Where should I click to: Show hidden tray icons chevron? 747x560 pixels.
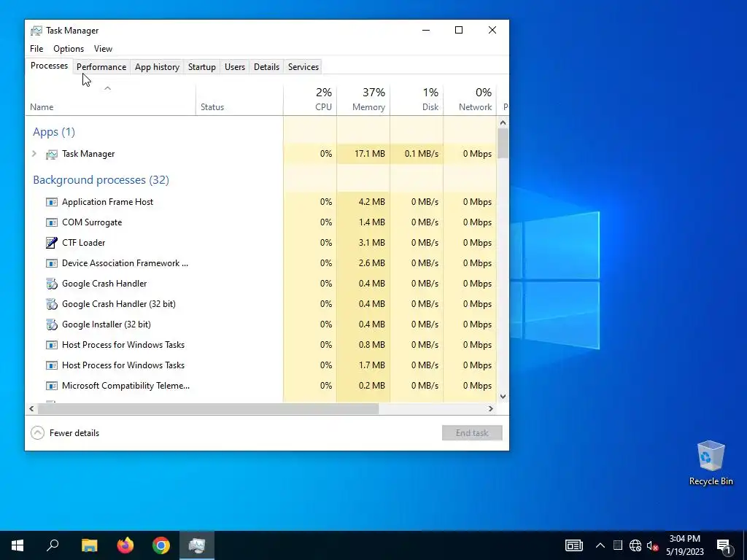pyautogui.click(x=600, y=545)
